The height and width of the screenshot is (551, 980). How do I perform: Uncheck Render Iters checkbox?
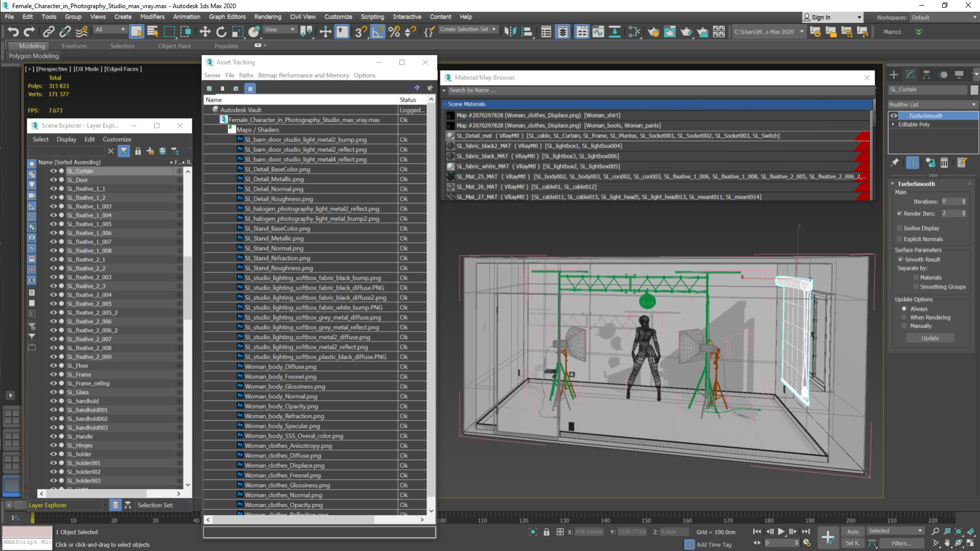[x=899, y=213]
